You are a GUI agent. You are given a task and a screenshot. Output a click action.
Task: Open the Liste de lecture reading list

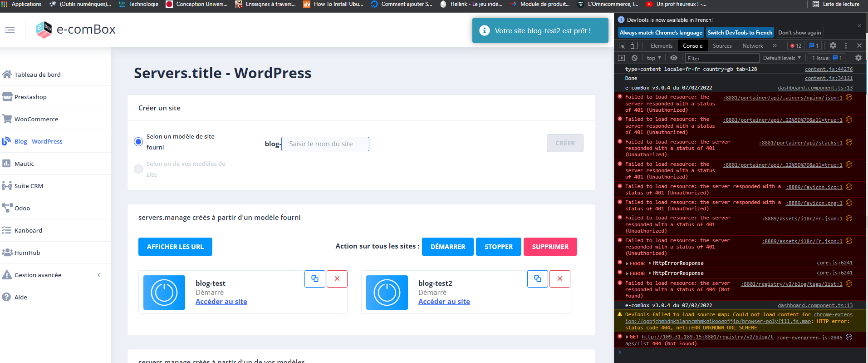(836, 4)
